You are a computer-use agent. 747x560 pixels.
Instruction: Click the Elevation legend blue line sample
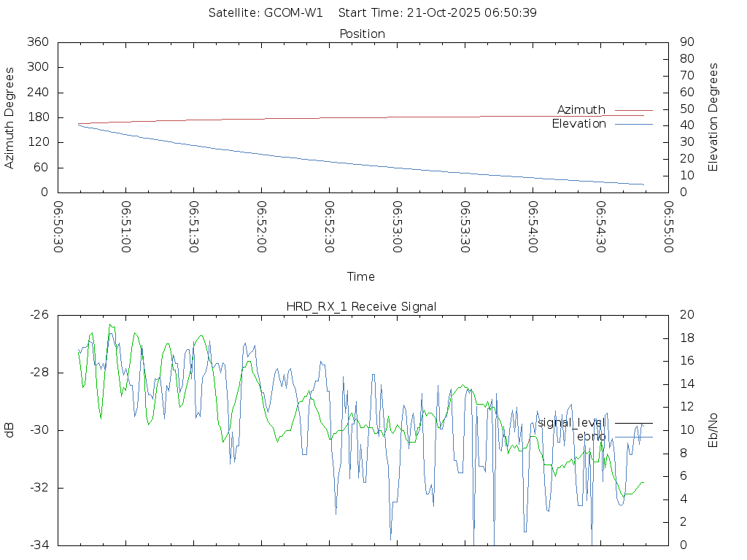633,124
